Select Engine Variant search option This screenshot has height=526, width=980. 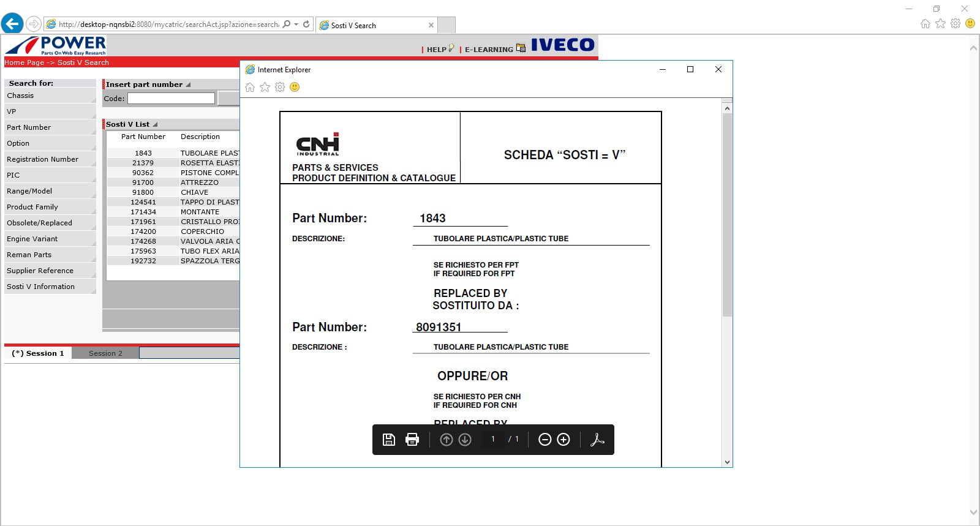(x=50, y=239)
